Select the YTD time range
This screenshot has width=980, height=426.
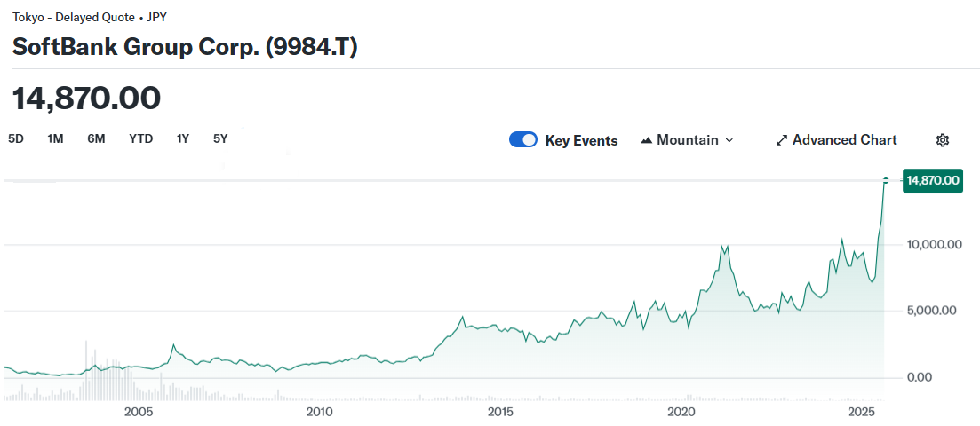coord(140,138)
